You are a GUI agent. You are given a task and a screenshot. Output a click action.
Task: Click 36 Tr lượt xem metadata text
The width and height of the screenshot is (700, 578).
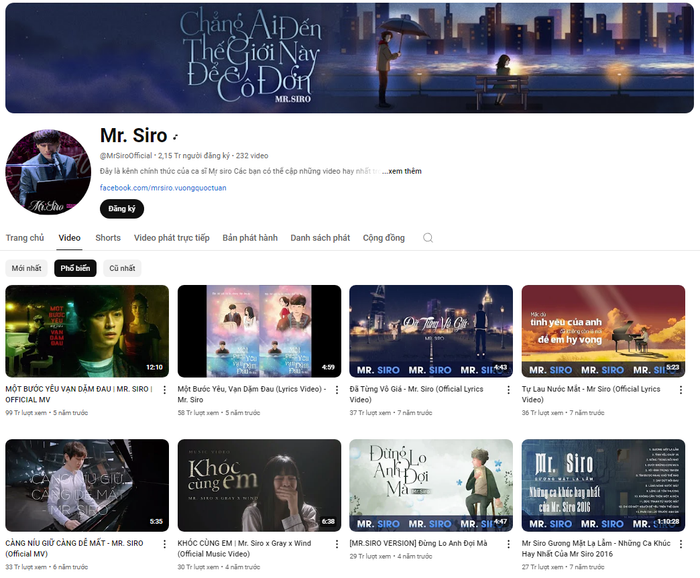pyautogui.click(x=563, y=413)
